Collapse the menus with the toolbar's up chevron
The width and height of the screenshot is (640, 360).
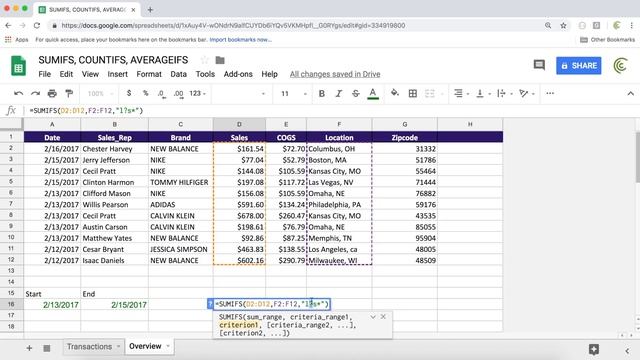pyautogui.click(x=631, y=93)
